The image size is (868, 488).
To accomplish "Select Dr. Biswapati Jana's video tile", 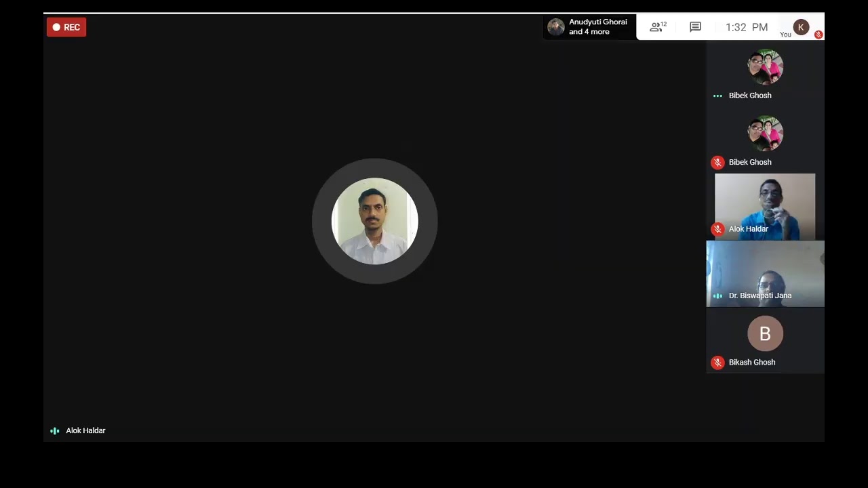I will pos(765,274).
